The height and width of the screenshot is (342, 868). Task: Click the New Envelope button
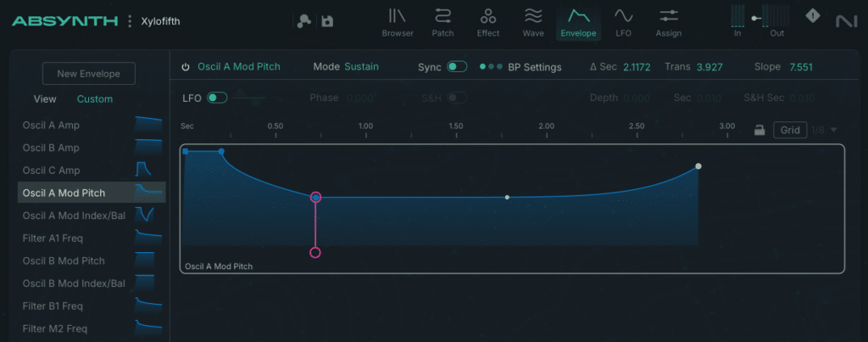coord(88,74)
